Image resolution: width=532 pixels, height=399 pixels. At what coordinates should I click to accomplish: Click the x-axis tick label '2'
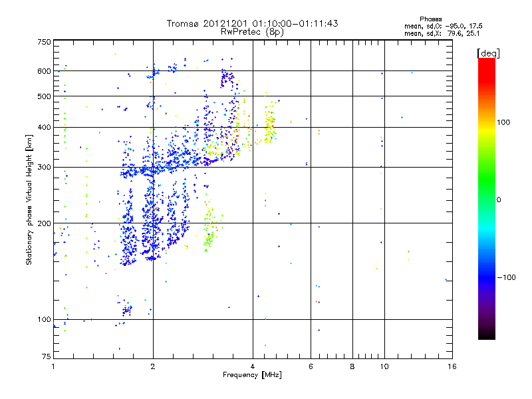click(153, 366)
